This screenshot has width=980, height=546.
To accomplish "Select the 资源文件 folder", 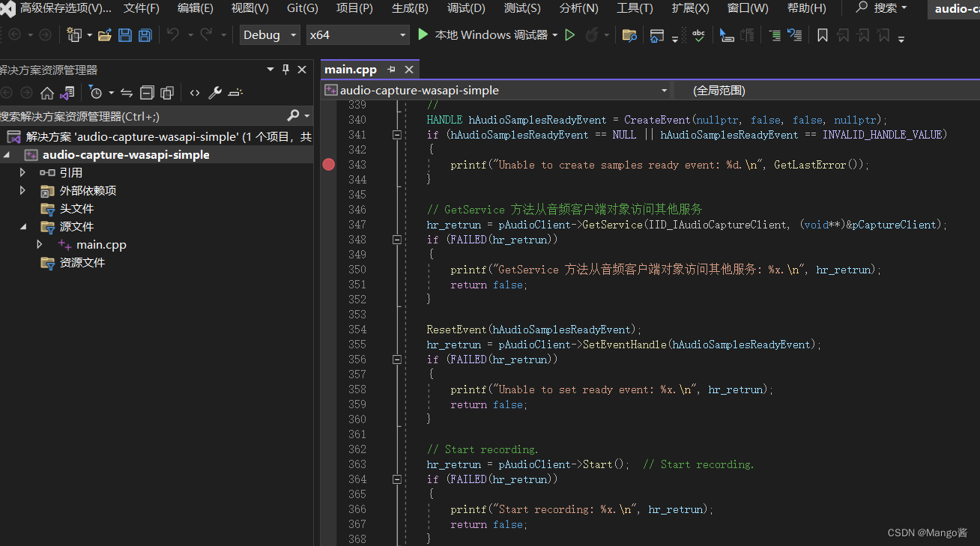I will point(82,263).
